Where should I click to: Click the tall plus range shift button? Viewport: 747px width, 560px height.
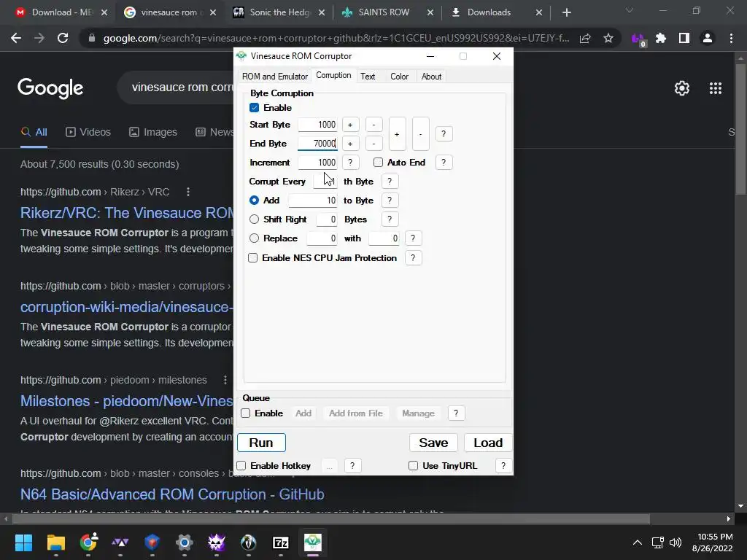[x=397, y=134]
